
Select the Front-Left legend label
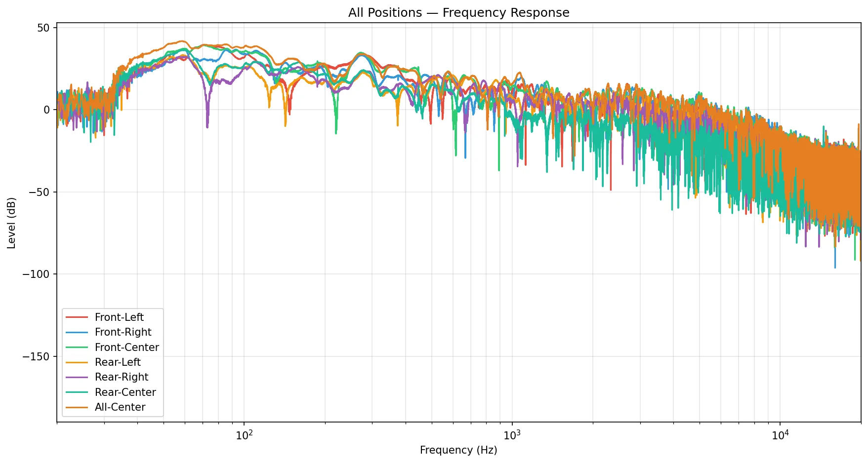119,317
